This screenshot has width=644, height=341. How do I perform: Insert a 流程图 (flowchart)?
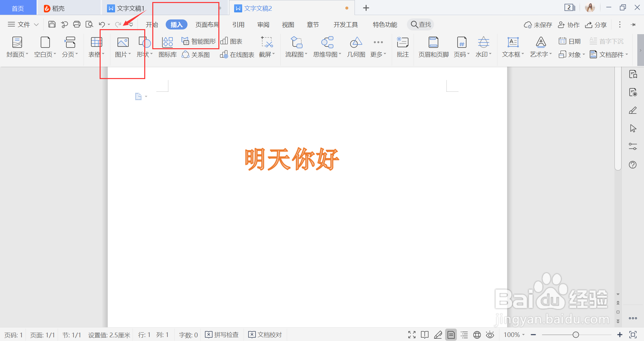click(295, 47)
